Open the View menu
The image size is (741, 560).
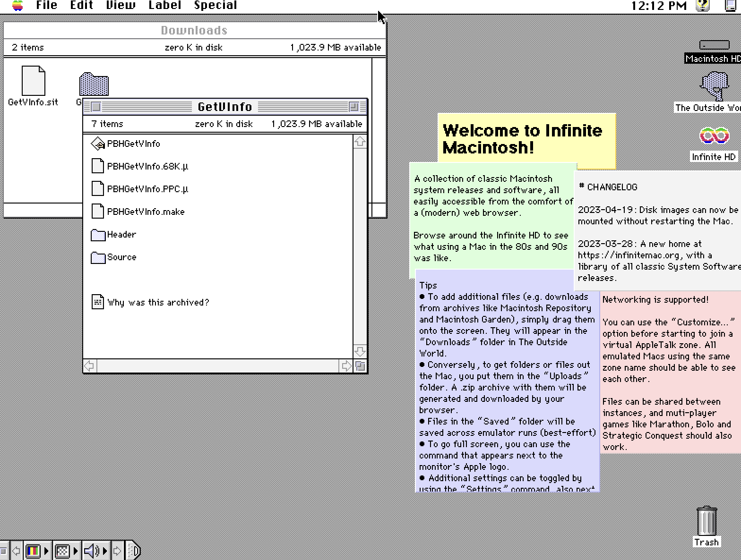[121, 6]
